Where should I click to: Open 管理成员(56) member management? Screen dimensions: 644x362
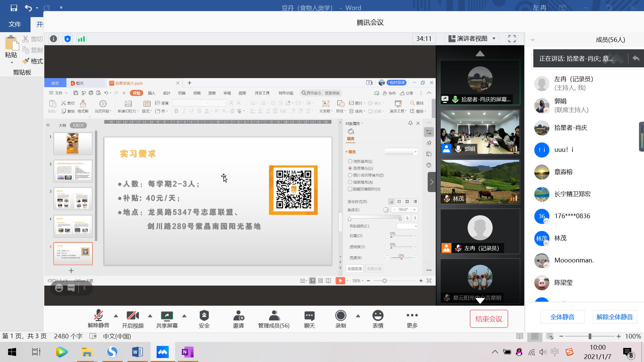point(274,316)
